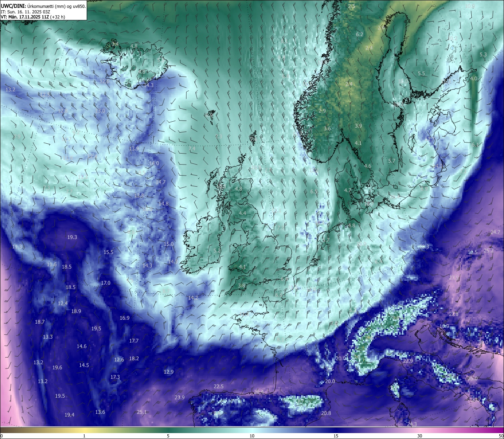Viewport: 504px width, 439px height.
Task: Click the 20.8 value label
Action: [326, 413]
